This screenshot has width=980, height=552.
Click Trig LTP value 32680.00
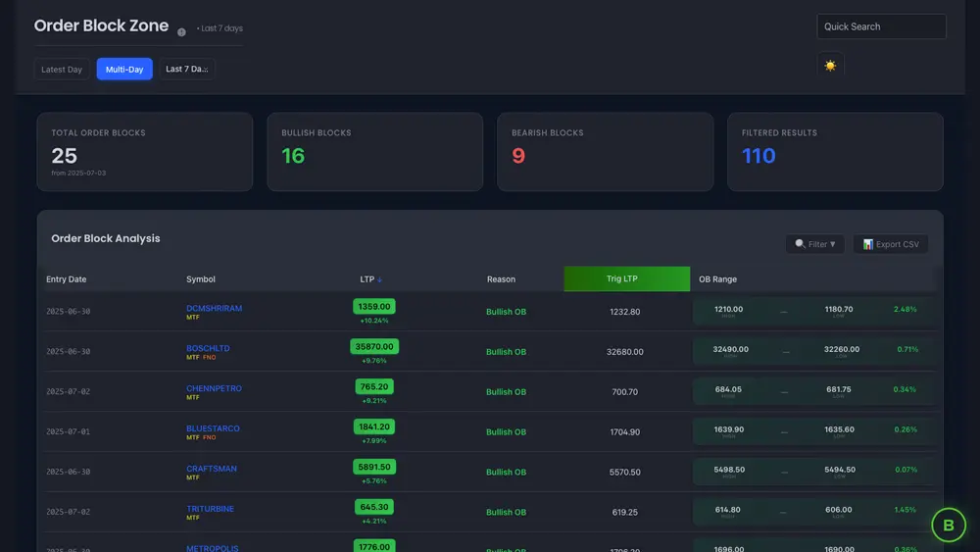[624, 351]
